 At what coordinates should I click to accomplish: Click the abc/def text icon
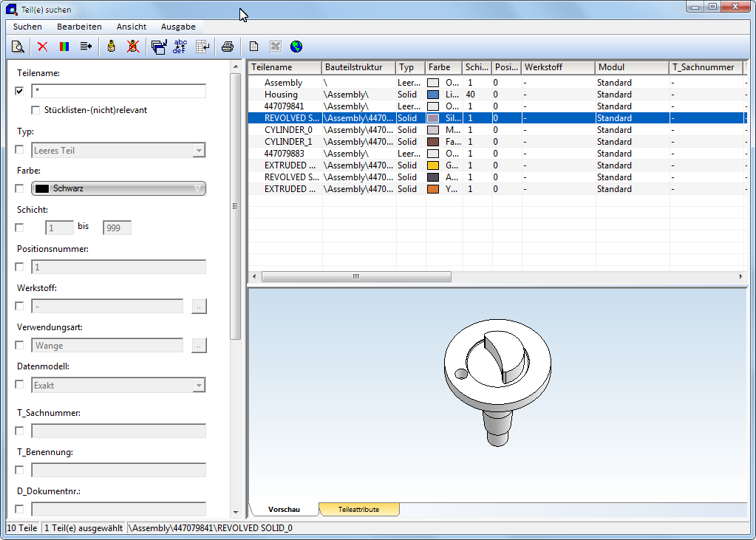[180, 47]
